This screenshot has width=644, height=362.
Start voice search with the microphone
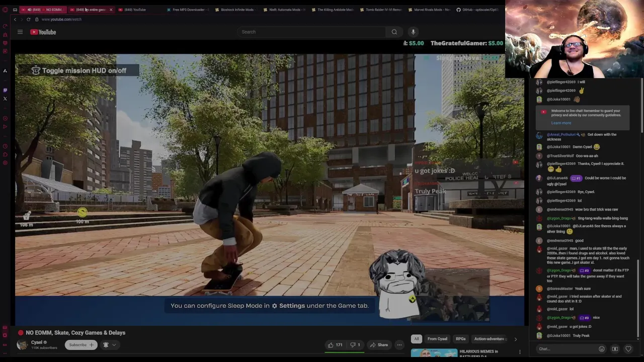(413, 32)
